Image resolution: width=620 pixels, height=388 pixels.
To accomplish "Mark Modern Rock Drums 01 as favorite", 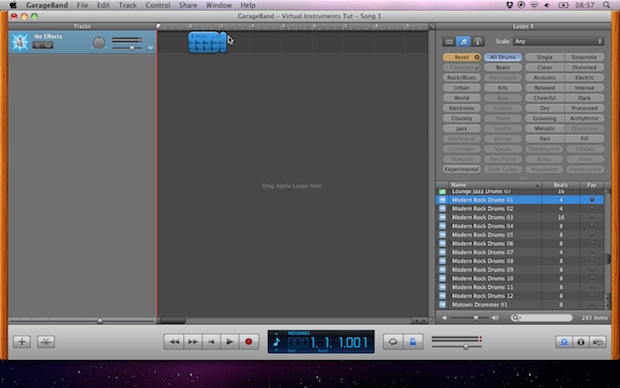I will coord(592,200).
